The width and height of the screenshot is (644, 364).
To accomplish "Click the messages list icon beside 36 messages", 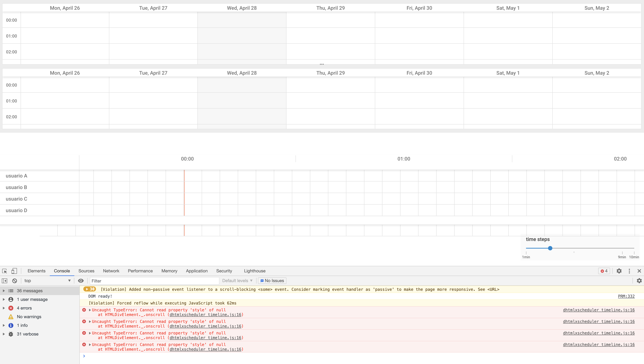I will pos(11,291).
